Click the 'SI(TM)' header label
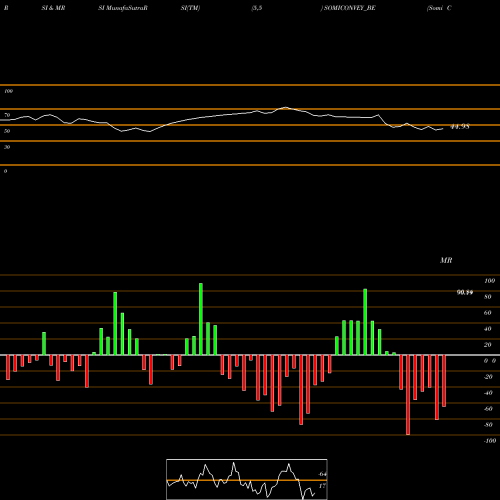 tap(190, 8)
